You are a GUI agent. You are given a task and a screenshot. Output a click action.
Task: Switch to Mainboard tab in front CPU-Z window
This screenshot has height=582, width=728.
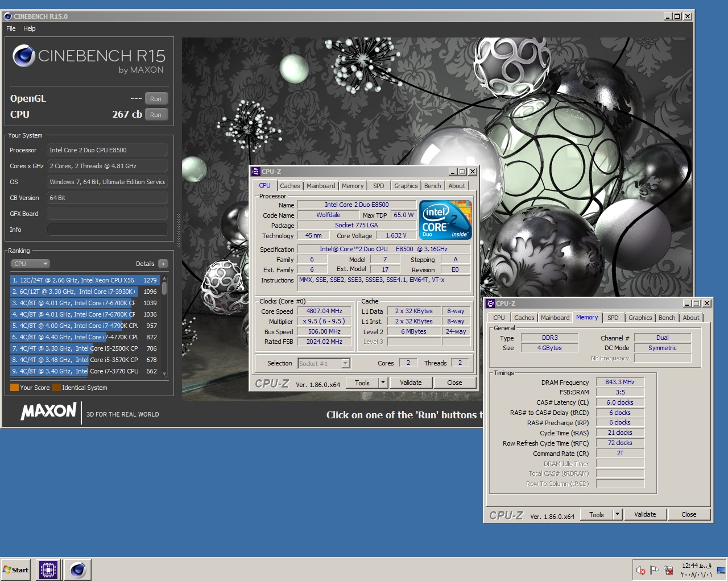coord(321,186)
